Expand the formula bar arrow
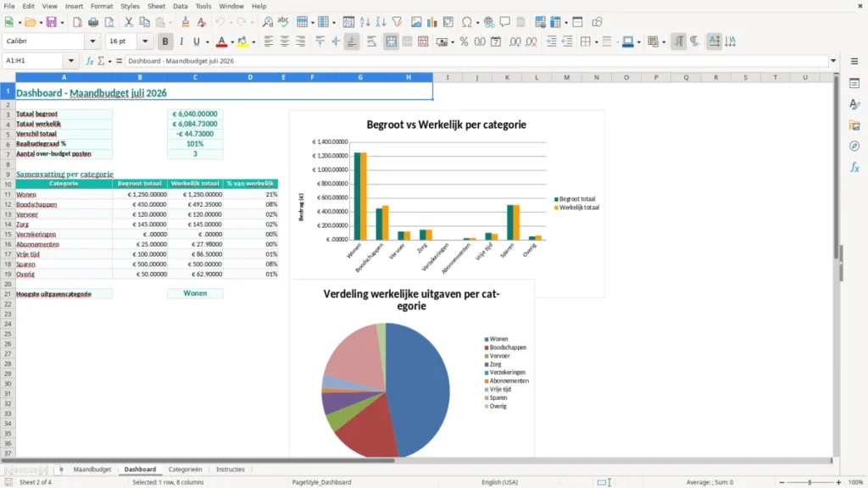 click(x=833, y=61)
